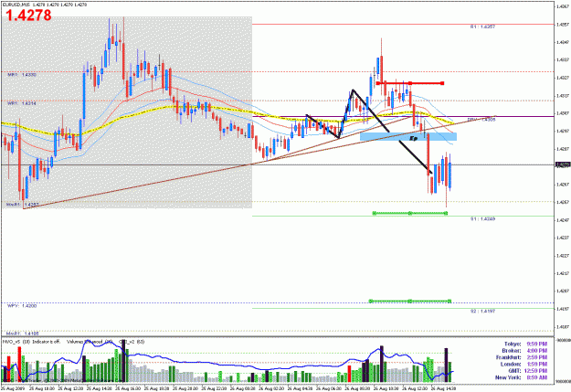Image resolution: width=571 pixels, height=392 pixels.
Task: Click the Broker 4:00 PM clock entry
Action: click(524, 351)
